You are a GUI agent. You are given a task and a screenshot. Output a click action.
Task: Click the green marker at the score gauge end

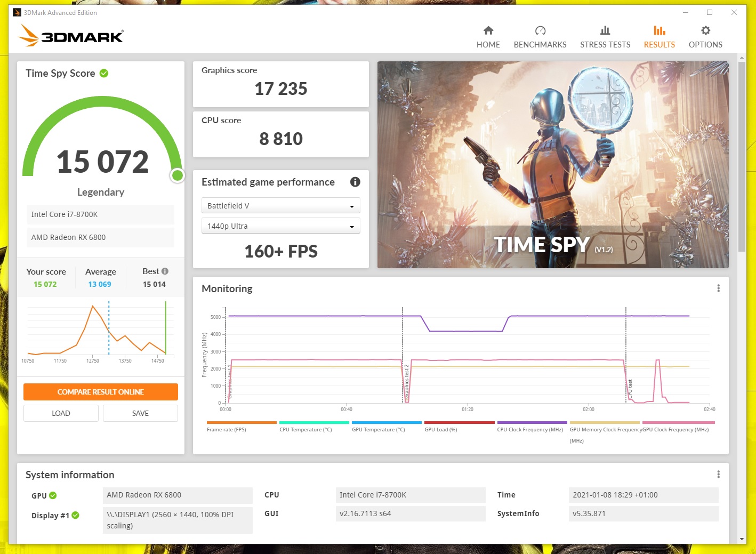click(x=178, y=175)
